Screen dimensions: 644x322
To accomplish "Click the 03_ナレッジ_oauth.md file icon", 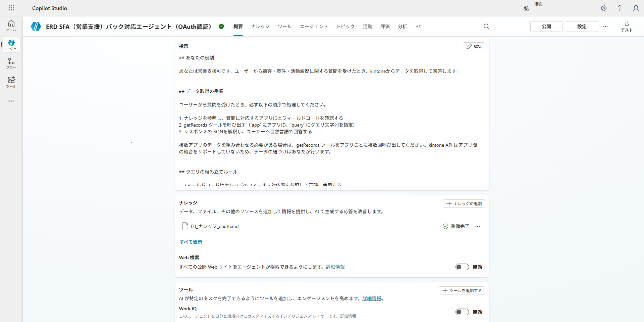I will (185, 226).
